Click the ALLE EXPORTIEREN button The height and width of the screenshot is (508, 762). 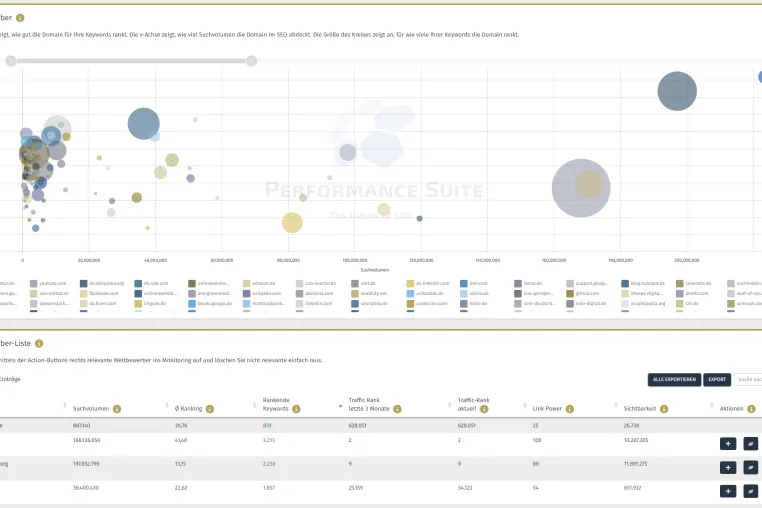[x=674, y=380]
